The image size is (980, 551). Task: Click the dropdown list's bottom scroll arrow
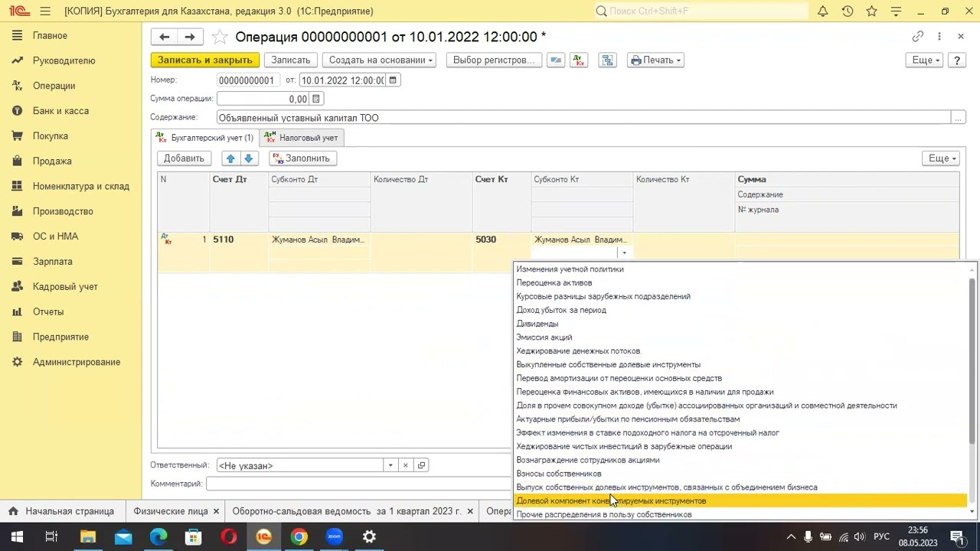click(972, 511)
